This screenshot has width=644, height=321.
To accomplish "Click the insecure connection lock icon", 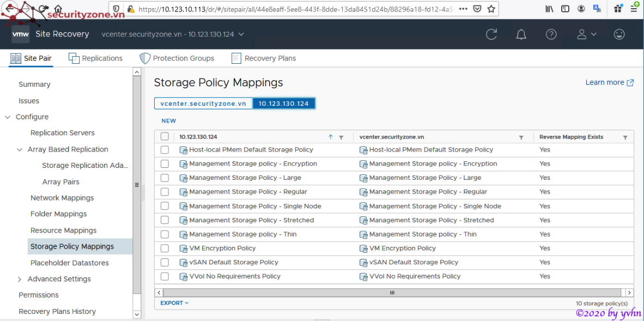I will pos(131,9).
